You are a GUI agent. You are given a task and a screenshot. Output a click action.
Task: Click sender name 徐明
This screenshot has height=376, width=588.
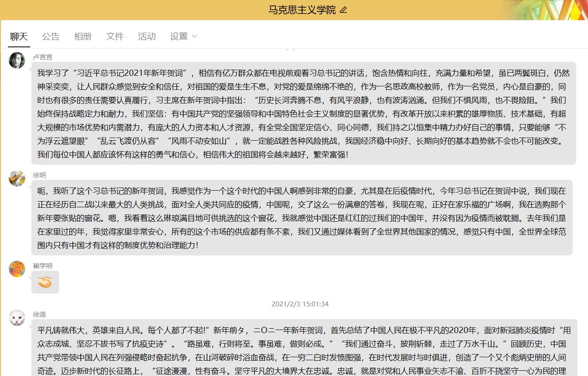(39, 175)
